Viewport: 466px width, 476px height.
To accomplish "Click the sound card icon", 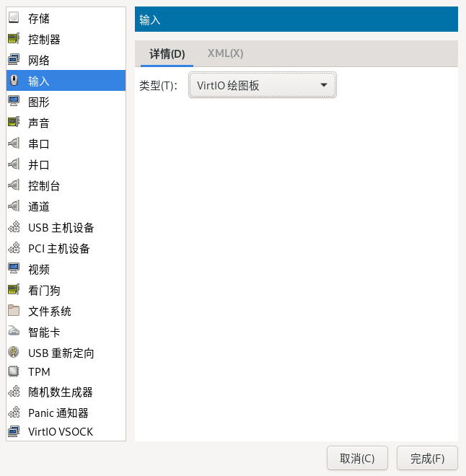I will click(14, 123).
